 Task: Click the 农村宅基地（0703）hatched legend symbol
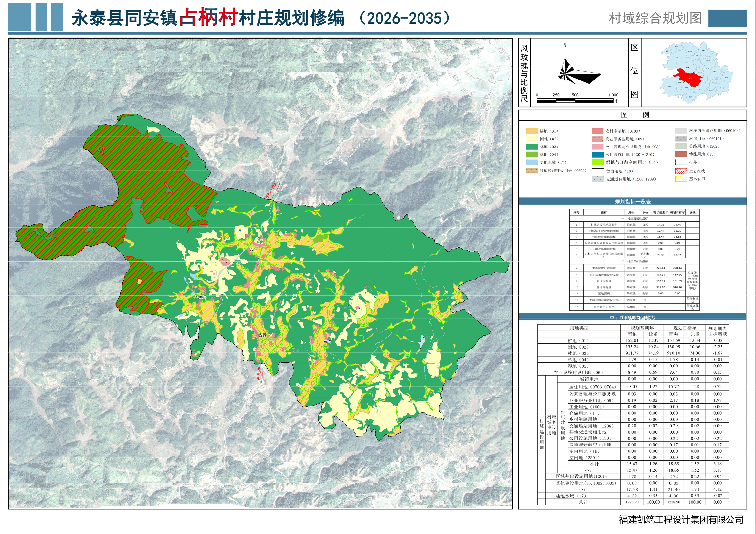597,131
